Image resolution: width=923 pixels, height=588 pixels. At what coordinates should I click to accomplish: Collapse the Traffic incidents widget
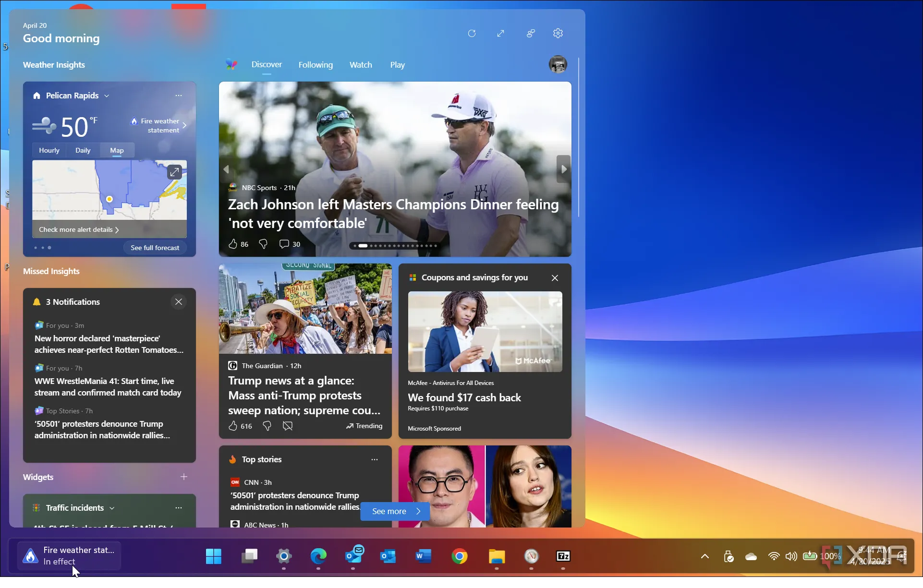tap(112, 507)
